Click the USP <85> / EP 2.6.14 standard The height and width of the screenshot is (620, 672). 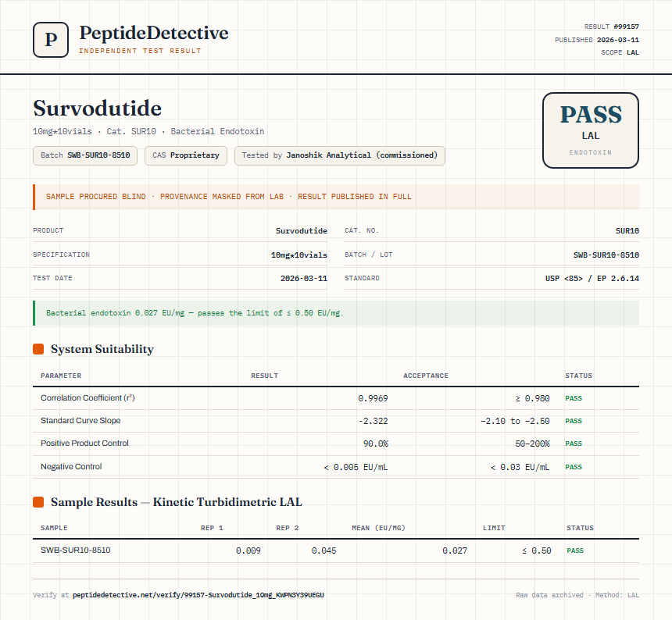[x=592, y=278]
